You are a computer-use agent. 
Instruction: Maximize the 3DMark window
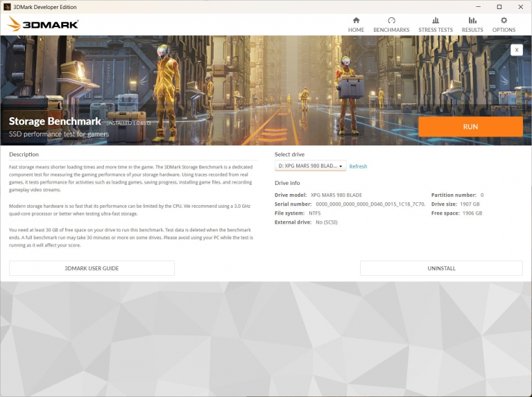click(499, 7)
